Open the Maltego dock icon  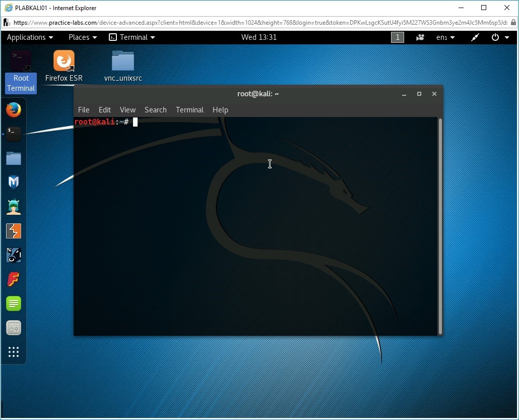14,255
